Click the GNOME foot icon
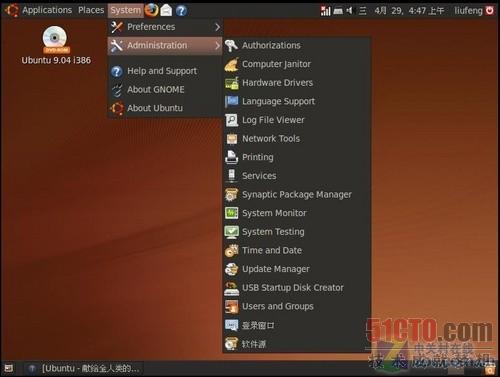 coord(117,90)
